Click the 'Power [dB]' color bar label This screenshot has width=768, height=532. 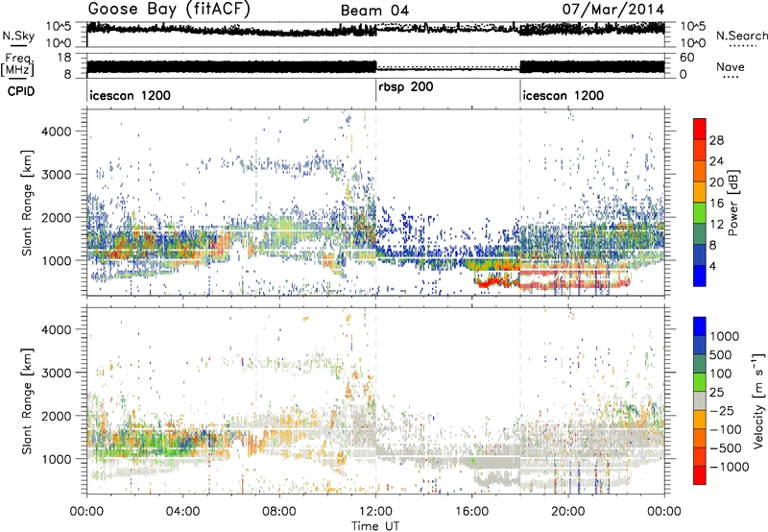coord(733,203)
